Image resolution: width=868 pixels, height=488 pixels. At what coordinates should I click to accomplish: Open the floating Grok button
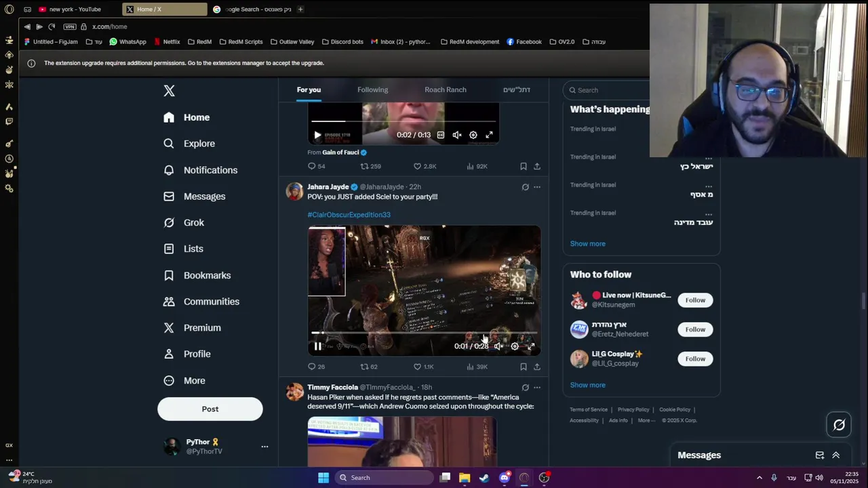tap(839, 425)
